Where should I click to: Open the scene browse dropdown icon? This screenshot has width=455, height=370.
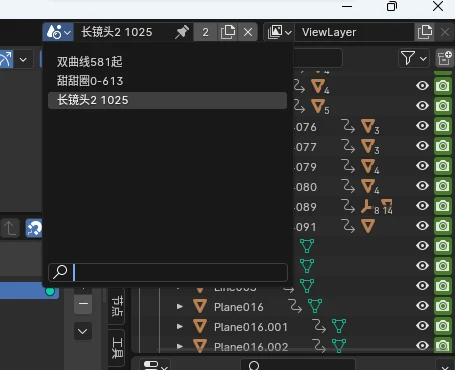[x=58, y=32]
